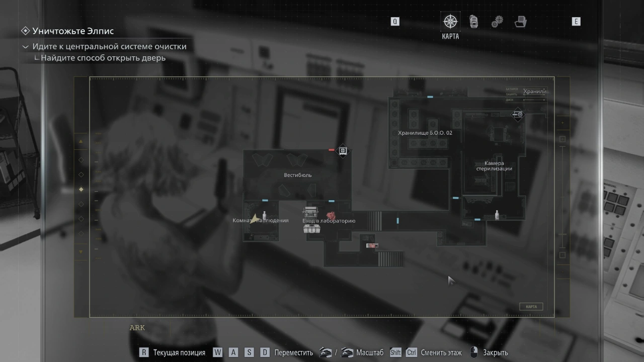Click the player position arrow marker
Image resolution: width=644 pixels, height=362 pixels.
(256, 217)
